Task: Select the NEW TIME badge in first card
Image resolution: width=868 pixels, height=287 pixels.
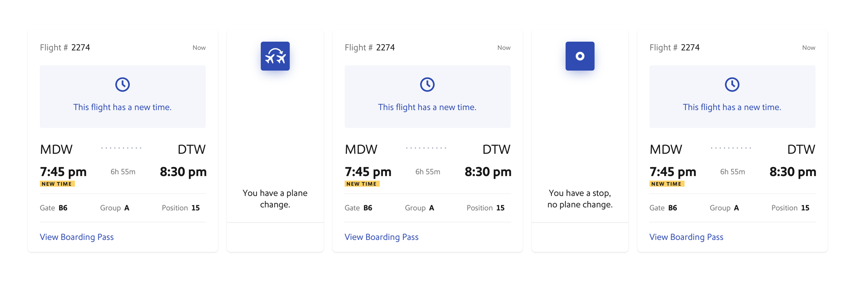Action: (x=57, y=184)
